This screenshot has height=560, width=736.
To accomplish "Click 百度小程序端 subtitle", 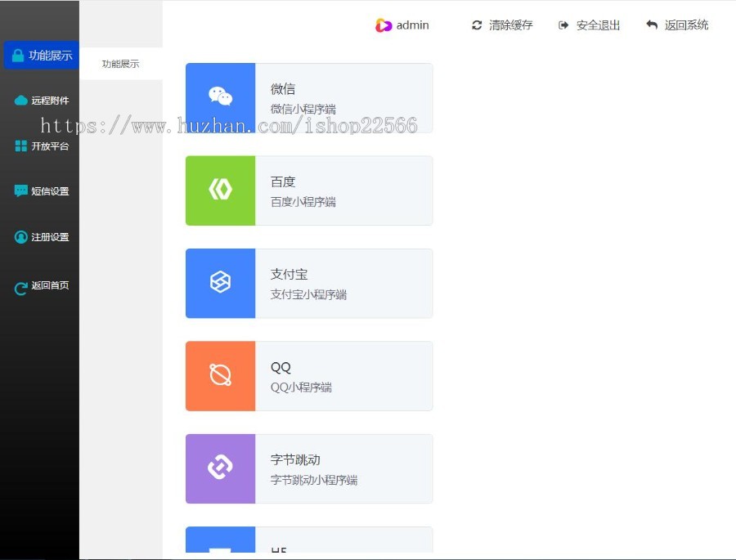I will click(303, 202).
